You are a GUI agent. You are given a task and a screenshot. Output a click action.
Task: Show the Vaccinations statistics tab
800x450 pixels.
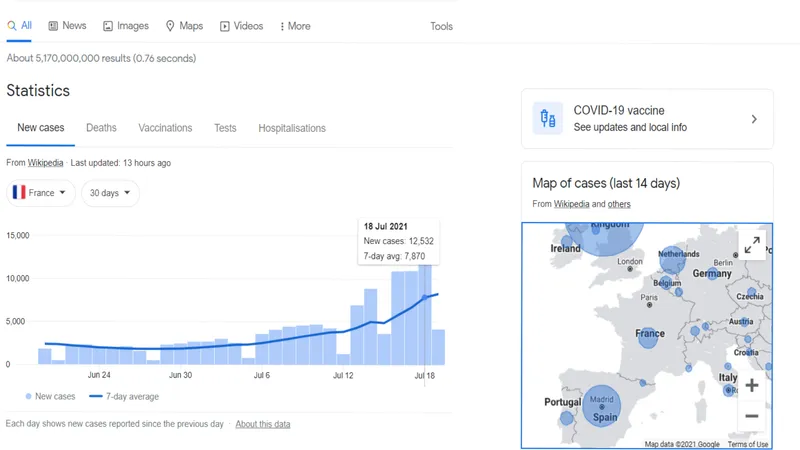(x=165, y=128)
